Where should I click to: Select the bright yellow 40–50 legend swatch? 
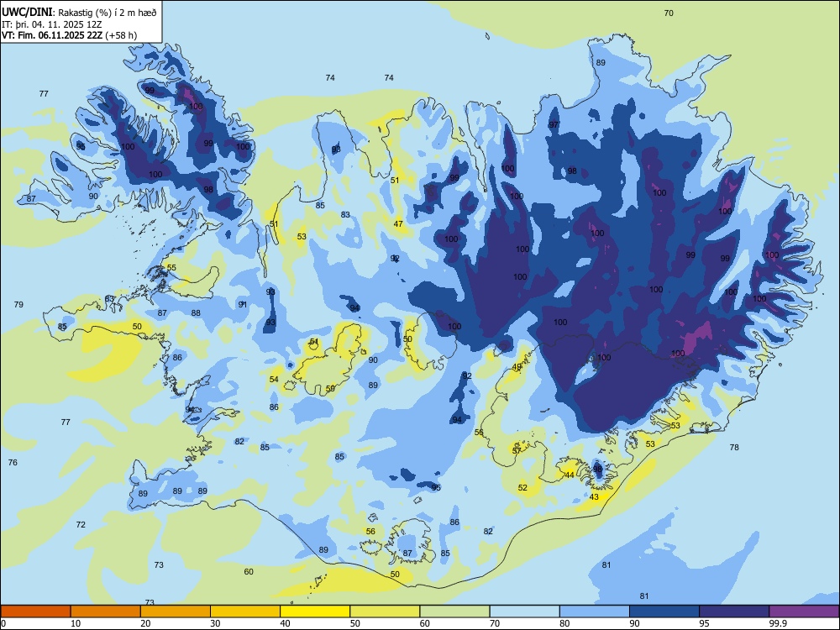315,612
